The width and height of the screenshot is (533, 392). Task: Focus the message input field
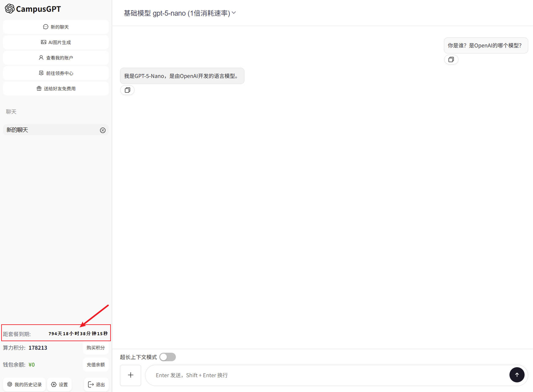pos(325,375)
